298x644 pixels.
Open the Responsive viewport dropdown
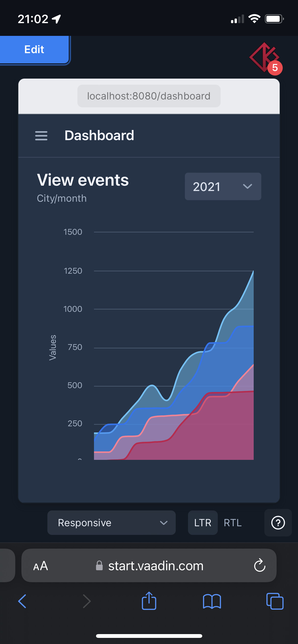click(111, 523)
